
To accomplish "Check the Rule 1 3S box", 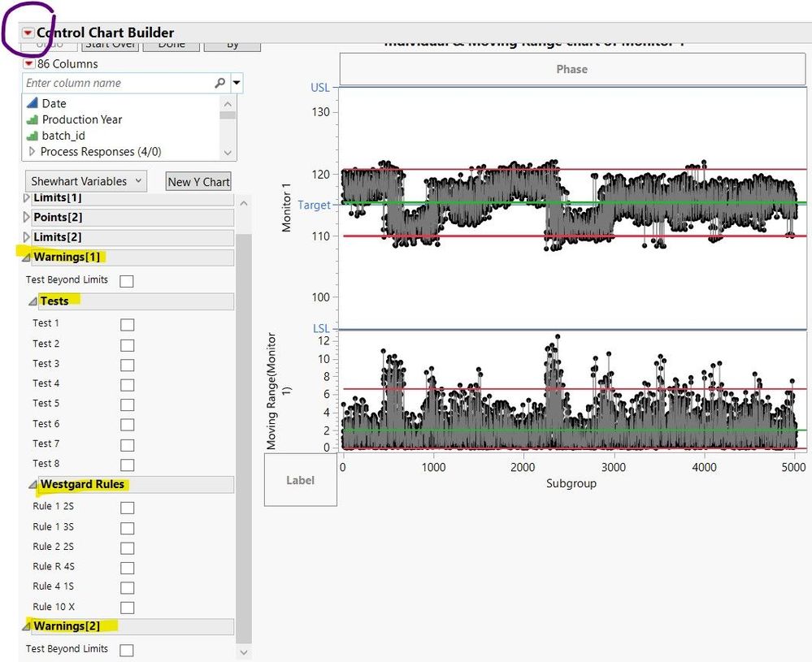I will (x=128, y=528).
